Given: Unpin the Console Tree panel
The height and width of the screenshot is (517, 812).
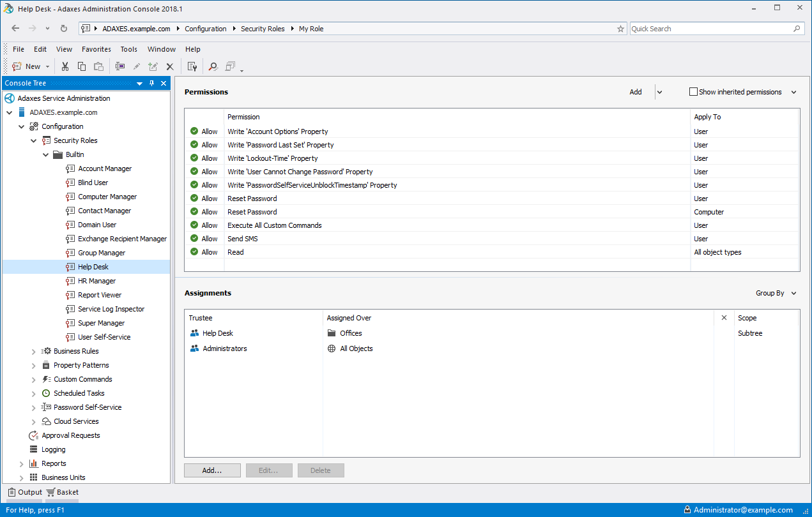Looking at the screenshot, I should pos(151,83).
